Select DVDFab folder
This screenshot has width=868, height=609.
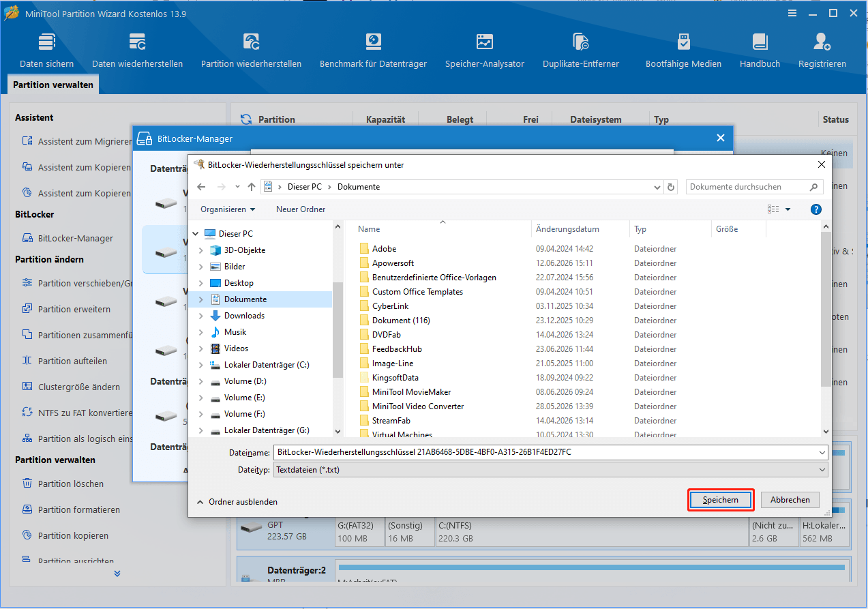(387, 335)
